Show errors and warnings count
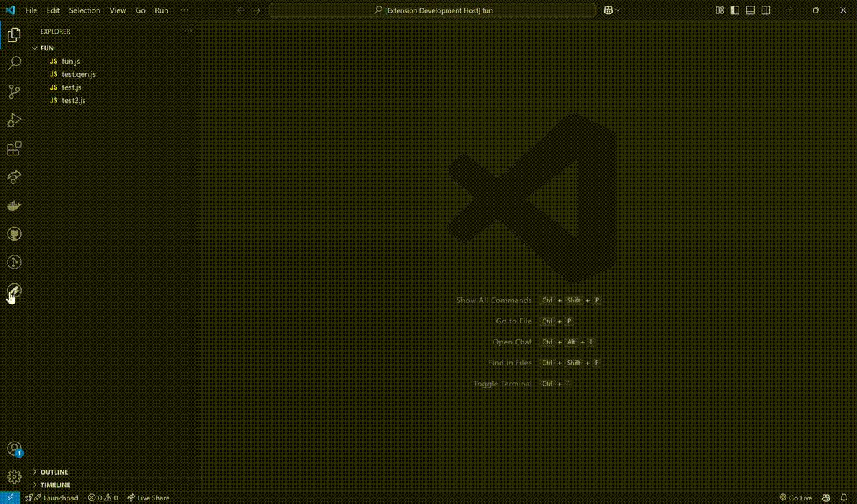This screenshot has width=857, height=504. (x=103, y=498)
